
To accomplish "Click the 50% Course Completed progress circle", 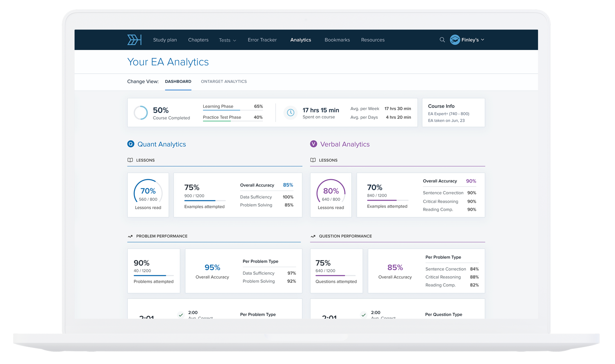I will pos(141,112).
